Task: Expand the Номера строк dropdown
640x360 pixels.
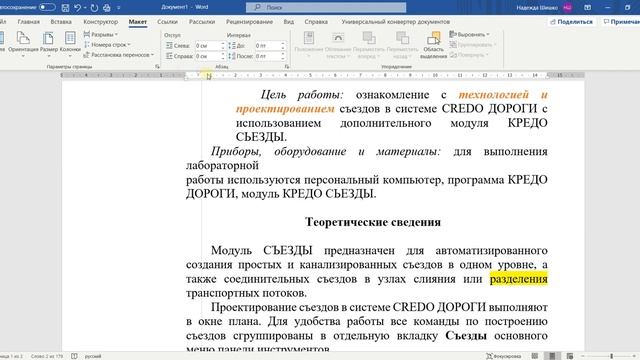Action: click(107, 44)
